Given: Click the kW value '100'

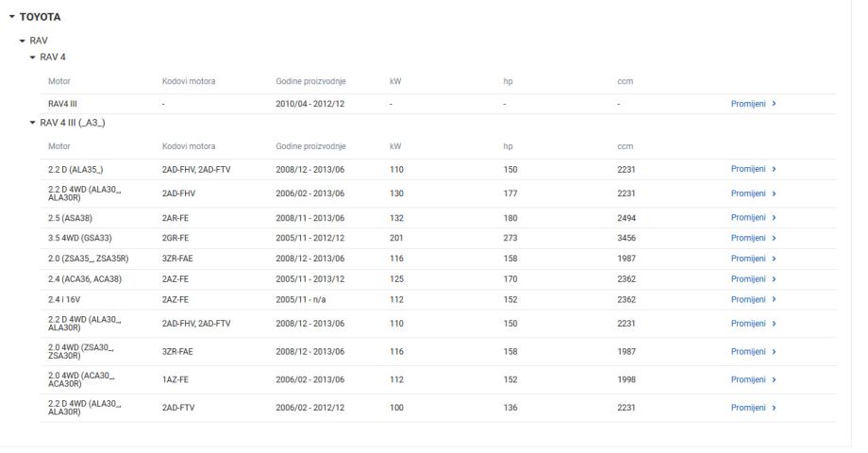Looking at the screenshot, I should pyautogui.click(x=396, y=408).
